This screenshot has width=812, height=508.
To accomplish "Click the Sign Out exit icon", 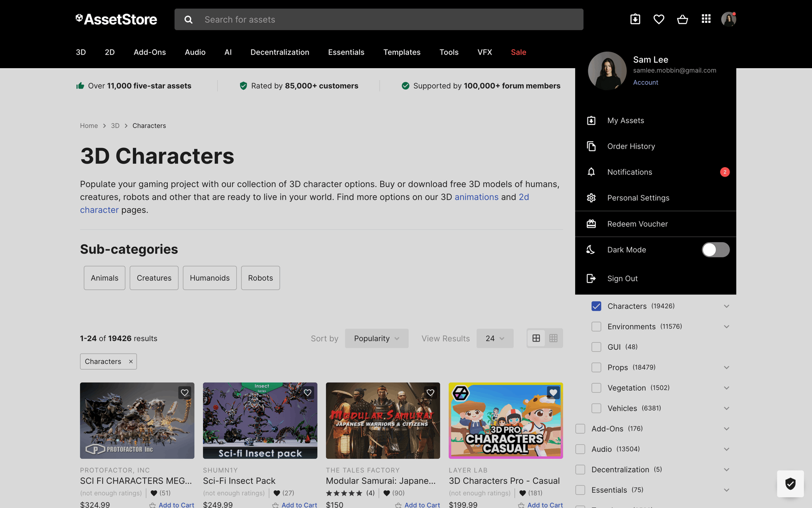I will coord(591,278).
